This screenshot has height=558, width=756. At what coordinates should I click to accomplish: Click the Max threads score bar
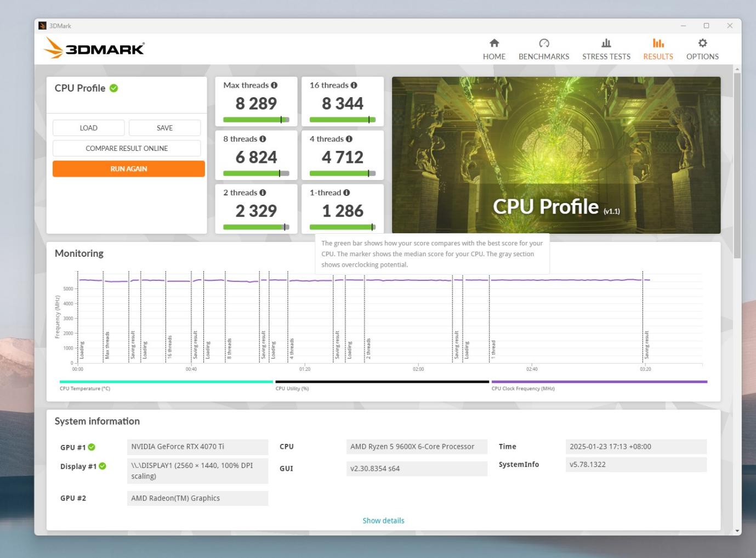pyautogui.click(x=256, y=120)
